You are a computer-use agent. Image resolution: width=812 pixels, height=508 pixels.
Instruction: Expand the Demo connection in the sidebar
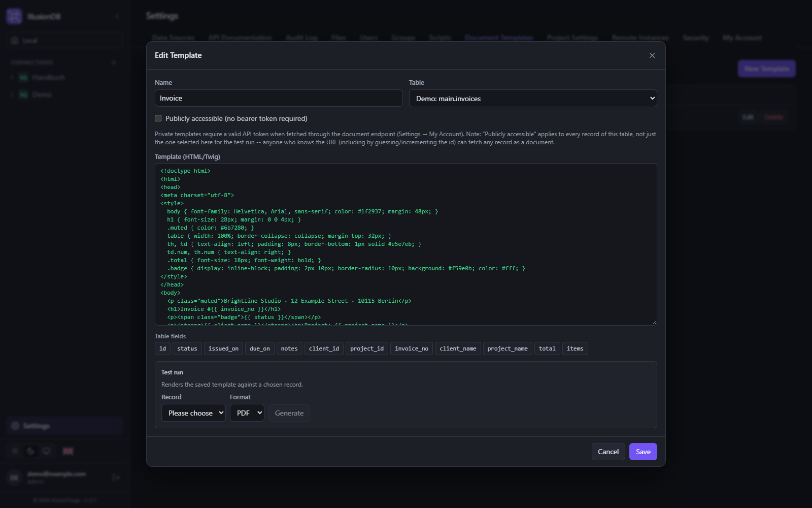pyautogui.click(x=12, y=94)
